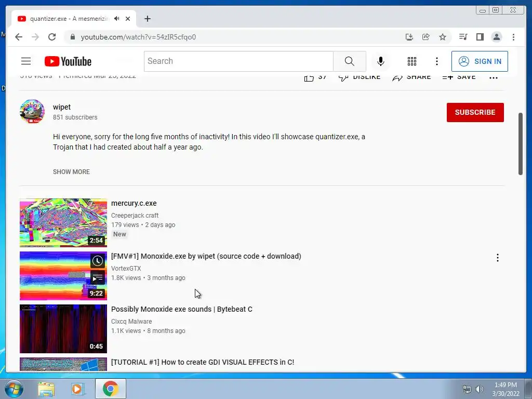Image resolution: width=532 pixels, height=399 pixels.
Task: Open system volume tray icon
Action: pyautogui.click(x=479, y=389)
